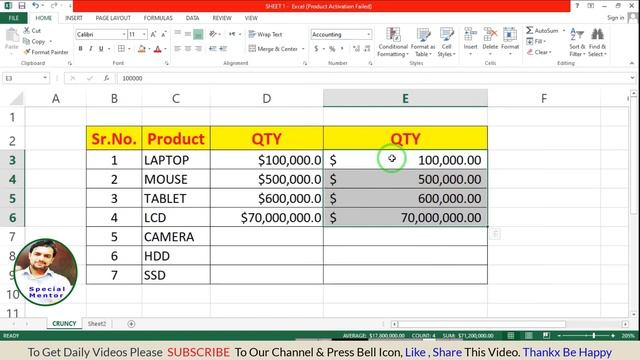Screen dimensions: 640x360
Task: Open Conditional Formatting menu
Action: coord(393,42)
